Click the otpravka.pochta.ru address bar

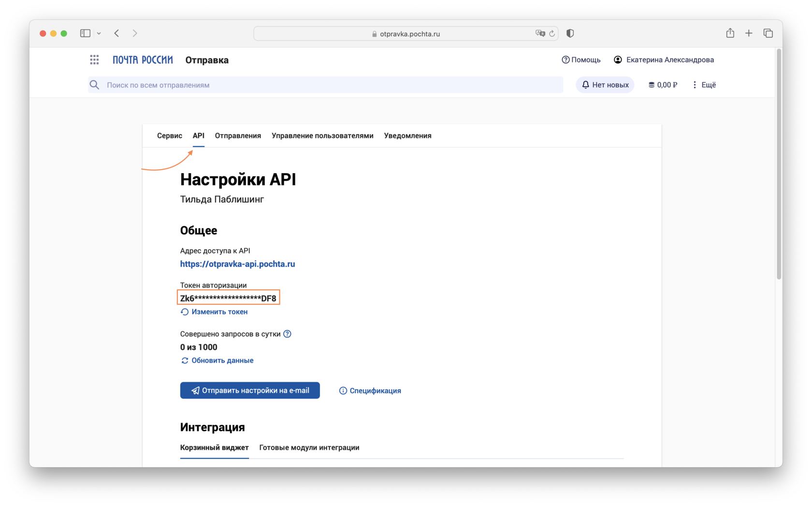(406, 33)
